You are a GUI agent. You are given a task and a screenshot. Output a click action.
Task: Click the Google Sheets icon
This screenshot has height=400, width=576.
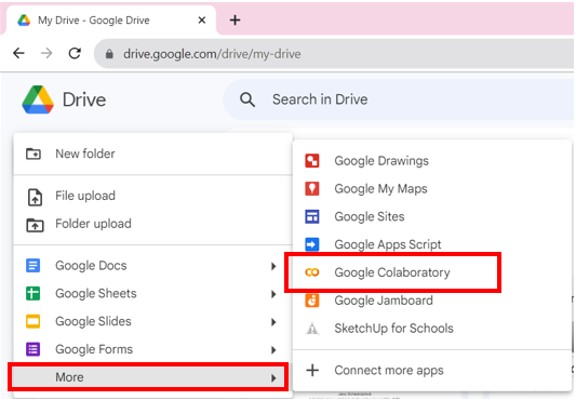[33, 293]
